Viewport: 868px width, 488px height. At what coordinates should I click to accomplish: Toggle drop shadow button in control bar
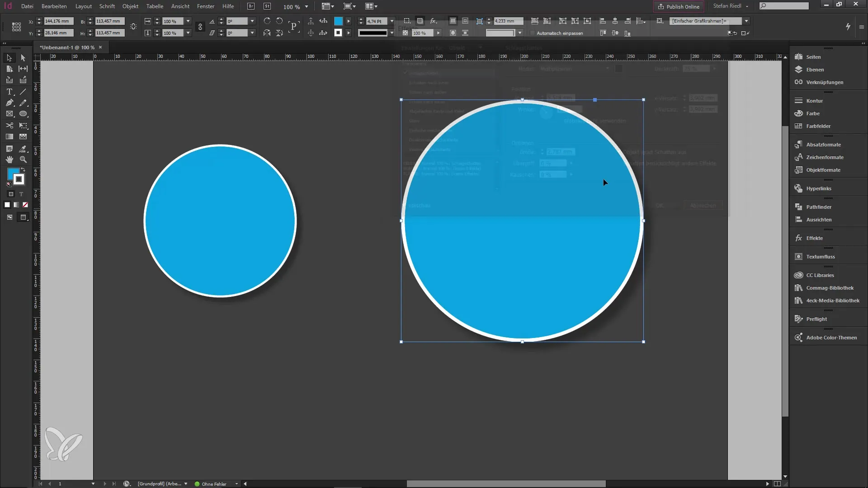[x=420, y=21]
